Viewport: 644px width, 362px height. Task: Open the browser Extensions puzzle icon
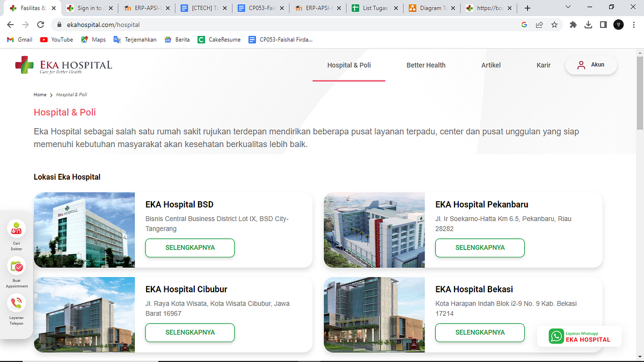click(x=573, y=25)
